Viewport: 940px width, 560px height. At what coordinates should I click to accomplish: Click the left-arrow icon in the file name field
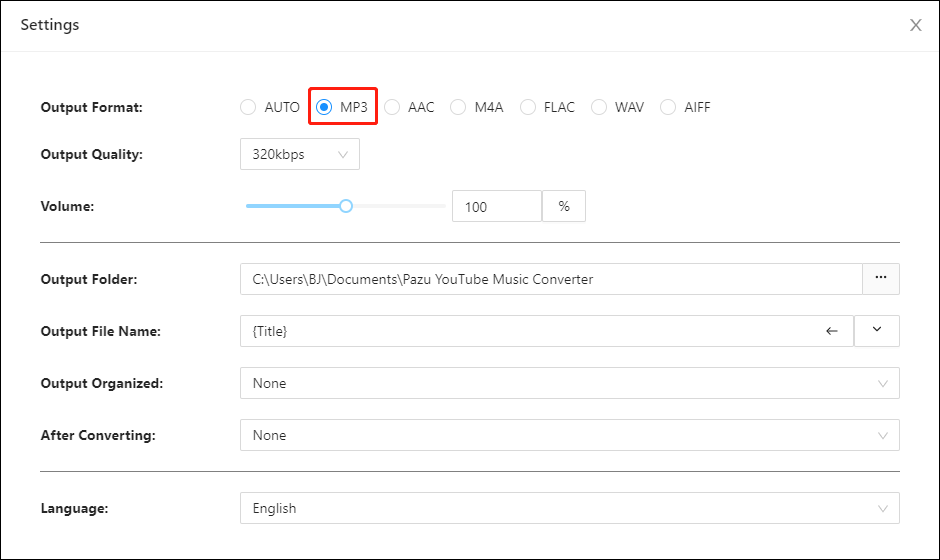(831, 331)
